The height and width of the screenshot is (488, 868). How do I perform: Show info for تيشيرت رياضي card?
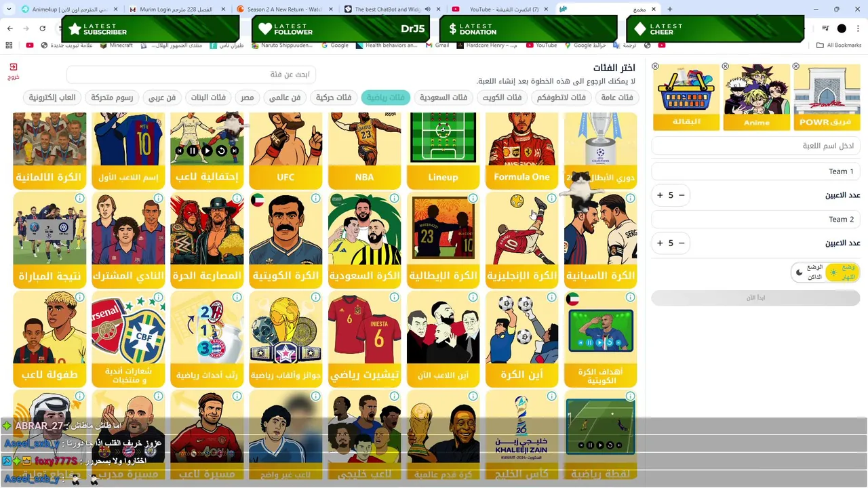tap(394, 298)
